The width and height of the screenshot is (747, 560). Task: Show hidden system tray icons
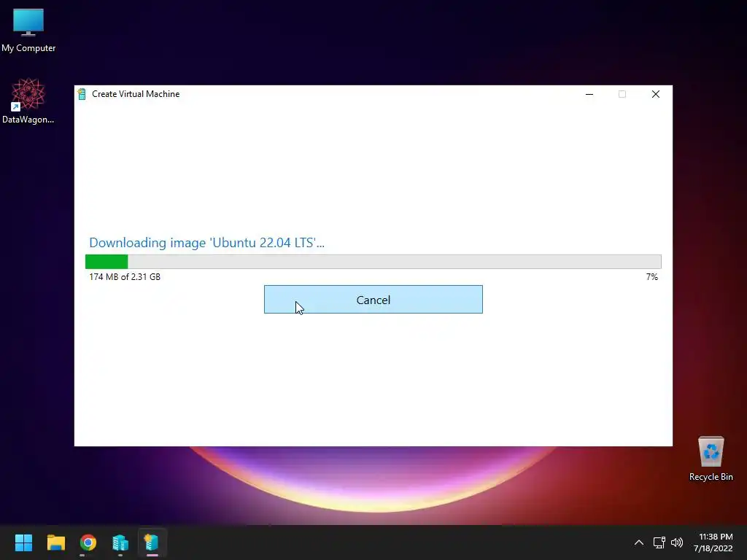click(x=639, y=542)
